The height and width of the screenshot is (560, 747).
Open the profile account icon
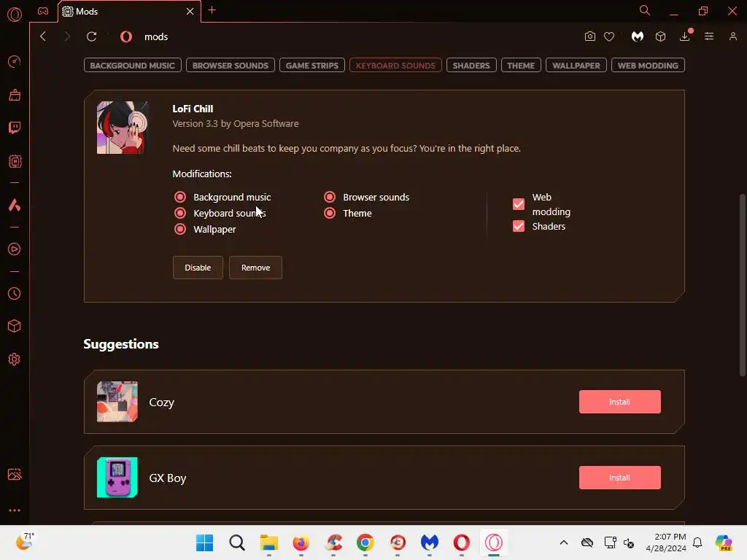click(733, 36)
